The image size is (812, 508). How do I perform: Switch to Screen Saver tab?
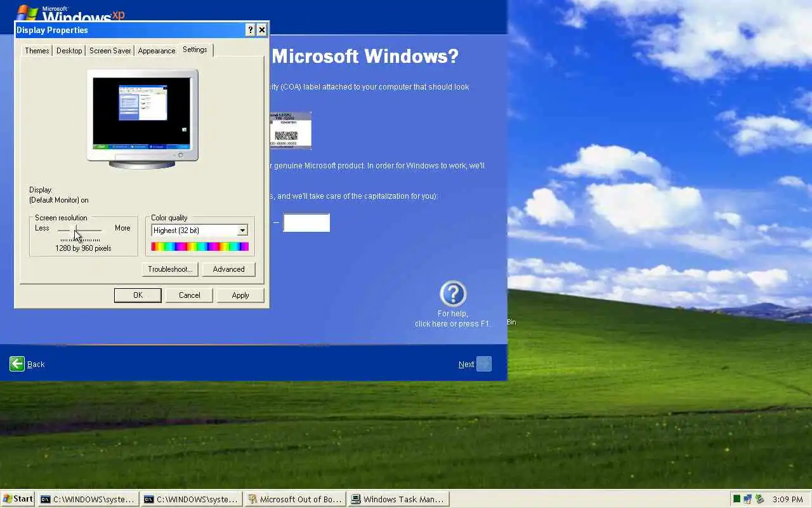click(110, 51)
